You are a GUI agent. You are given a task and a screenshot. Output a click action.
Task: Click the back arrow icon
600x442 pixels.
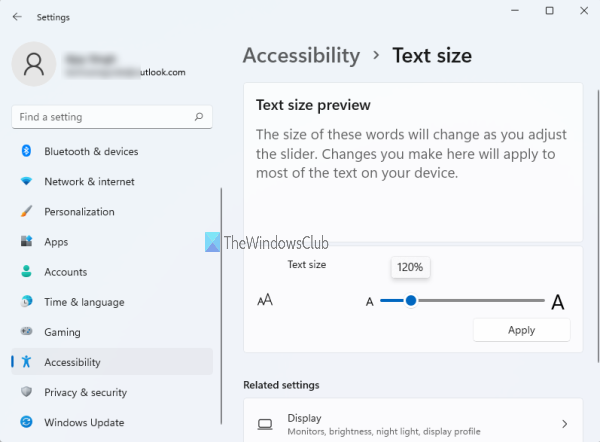point(17,17)
